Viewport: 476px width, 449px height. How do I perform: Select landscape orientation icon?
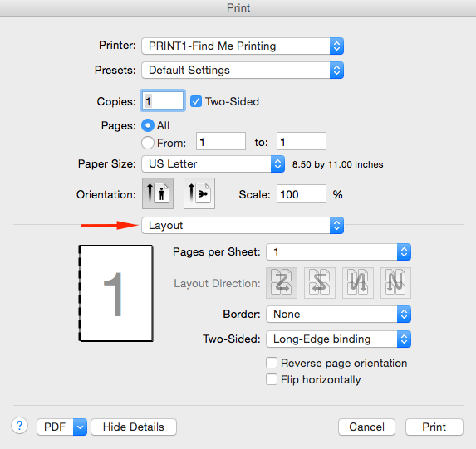199,193
